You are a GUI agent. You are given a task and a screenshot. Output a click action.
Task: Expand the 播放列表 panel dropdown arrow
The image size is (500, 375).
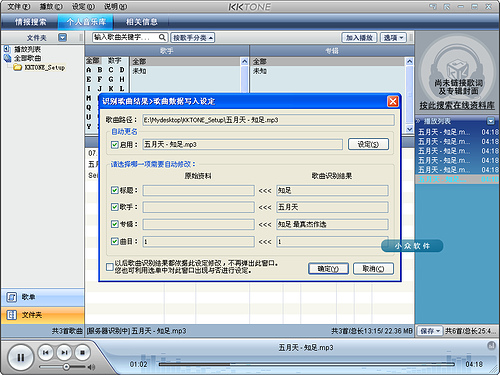click(x=491, y=121)
